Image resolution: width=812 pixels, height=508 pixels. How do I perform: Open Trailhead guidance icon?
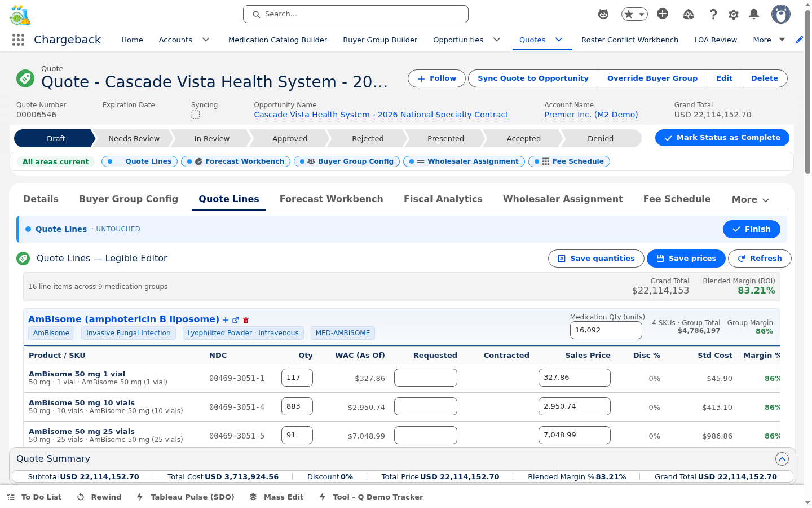[x=688, y=14]
